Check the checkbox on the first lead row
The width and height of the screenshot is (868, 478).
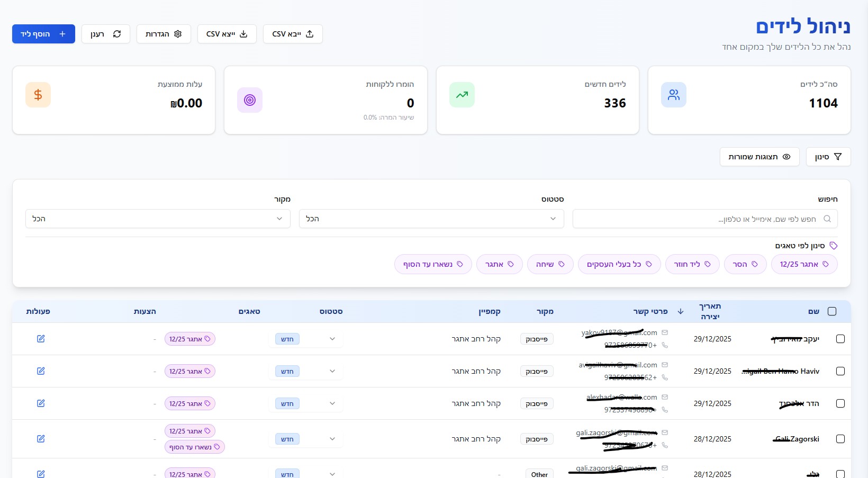(x=840, y=339)
